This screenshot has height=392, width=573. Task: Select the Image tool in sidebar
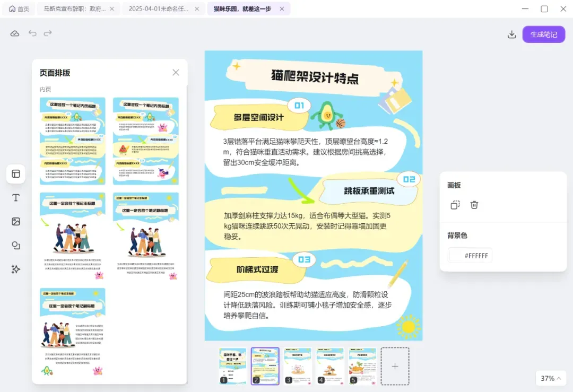(x=16, y=221)
